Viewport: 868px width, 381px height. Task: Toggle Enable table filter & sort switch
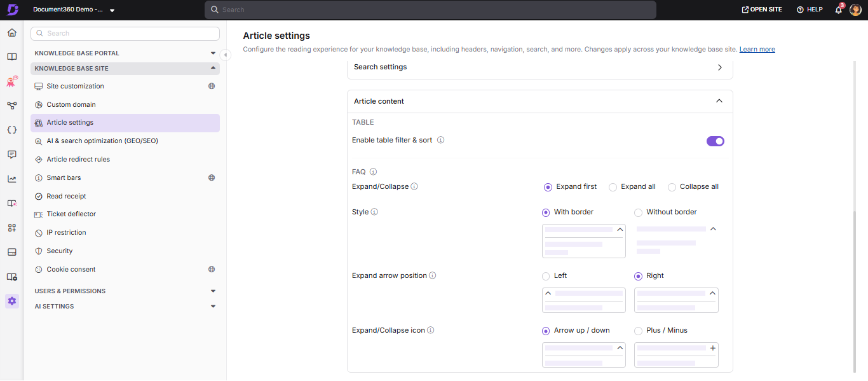pyautogui.click(x=715, y=141)
